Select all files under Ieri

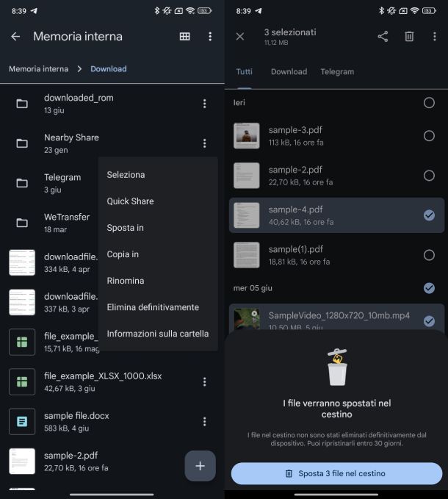429,102
